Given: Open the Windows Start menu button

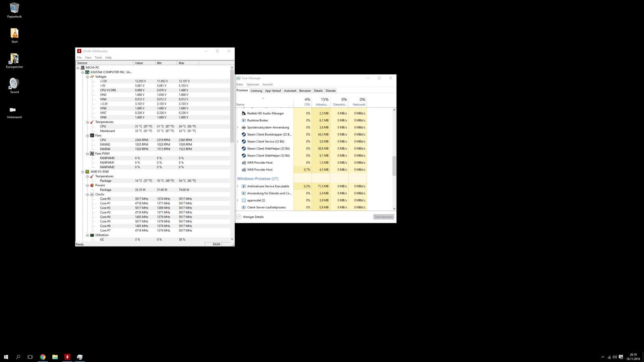Looking at the screenshot, I should (6, 357).
